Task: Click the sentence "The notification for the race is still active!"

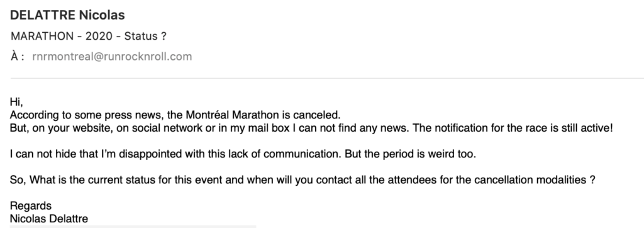Action: click(513, 128)
